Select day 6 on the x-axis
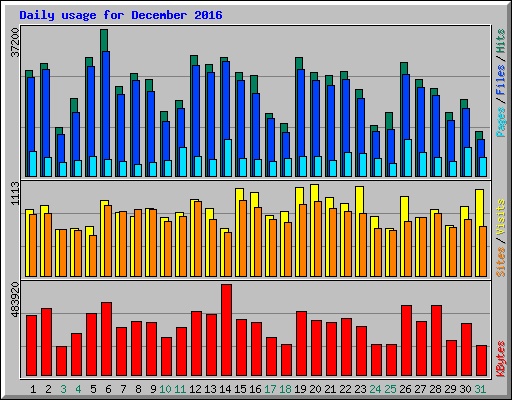 click(108, 389)
